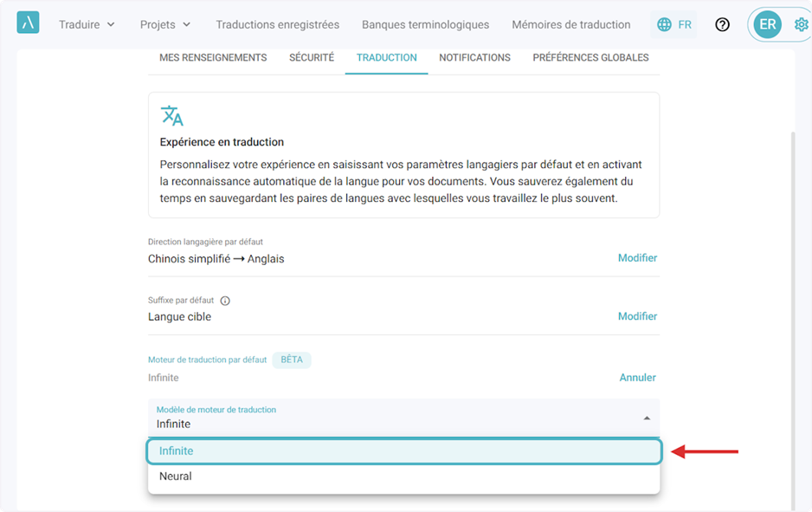This screenshot has height=512, width=812.
Task: Click the globe language icon
Action: 664,24
